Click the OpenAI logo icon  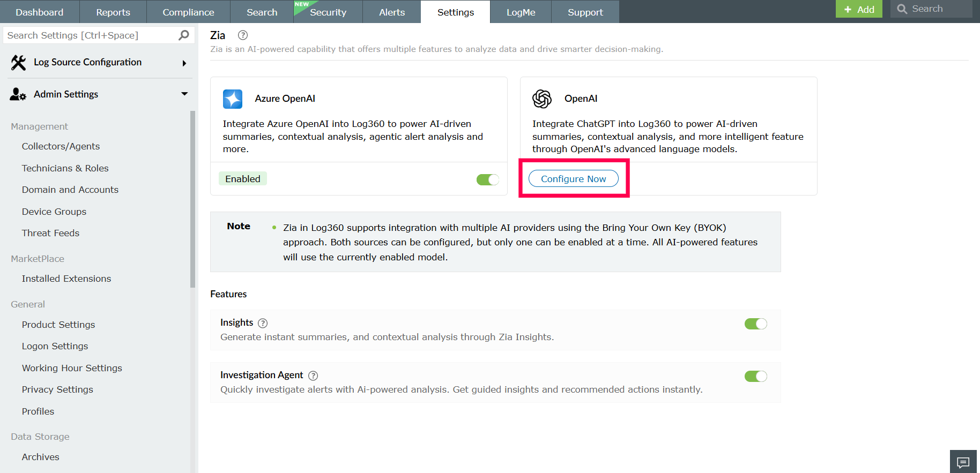542,99
